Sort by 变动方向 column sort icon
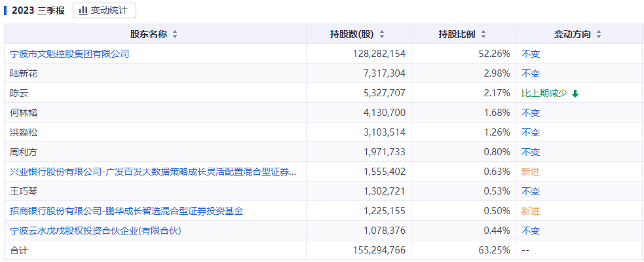The image size is (644, 262). (599, 35)
